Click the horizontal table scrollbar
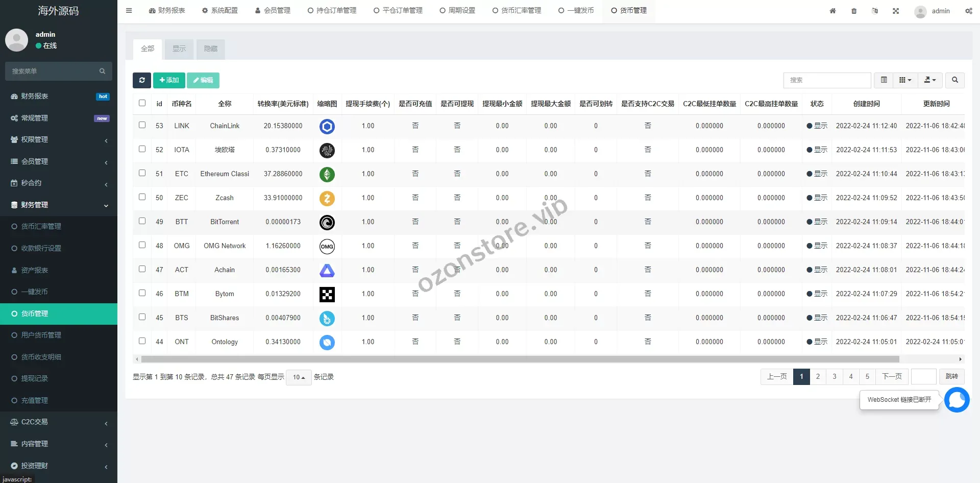 tap(520, 359)
